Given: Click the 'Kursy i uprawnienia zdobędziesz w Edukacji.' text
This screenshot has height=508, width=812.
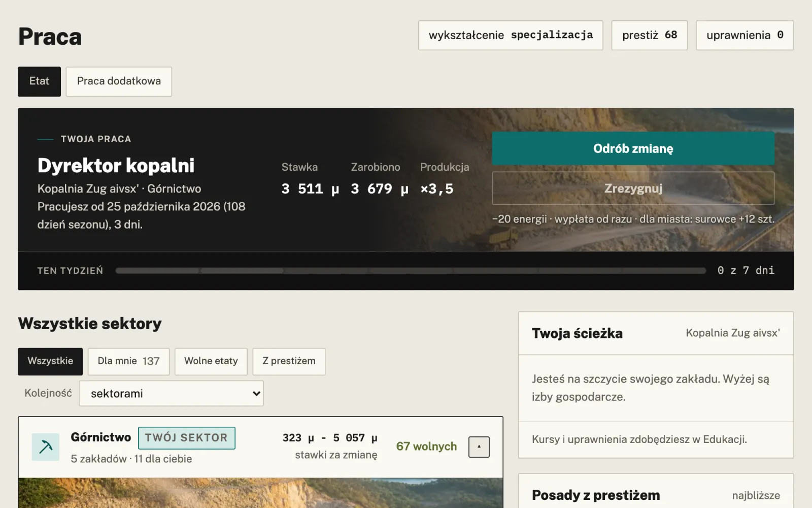Looking at the screenshot, I should (639, 439).
